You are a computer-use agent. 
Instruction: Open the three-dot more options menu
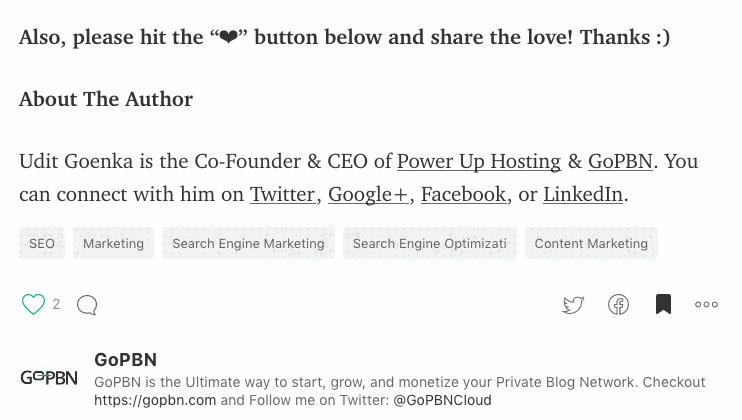[x=706, y=305]
